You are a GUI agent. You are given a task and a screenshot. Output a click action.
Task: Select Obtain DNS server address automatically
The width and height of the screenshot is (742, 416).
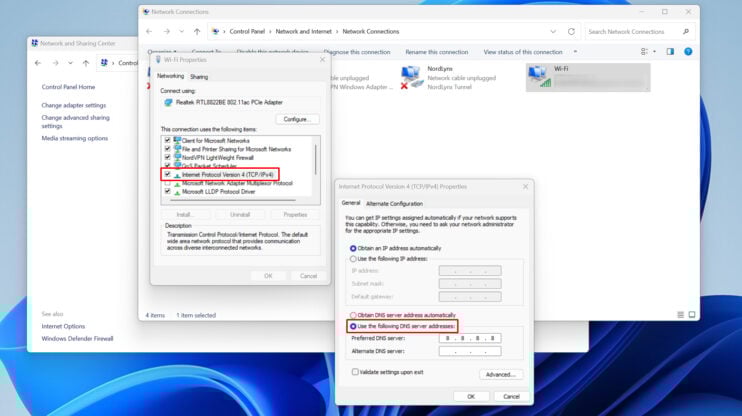[x=353, y=315]
